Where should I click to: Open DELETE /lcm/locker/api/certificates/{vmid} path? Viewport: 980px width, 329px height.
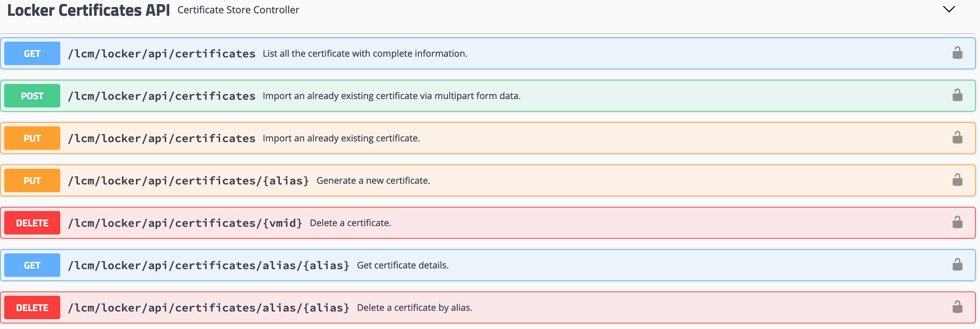(185, 223)
